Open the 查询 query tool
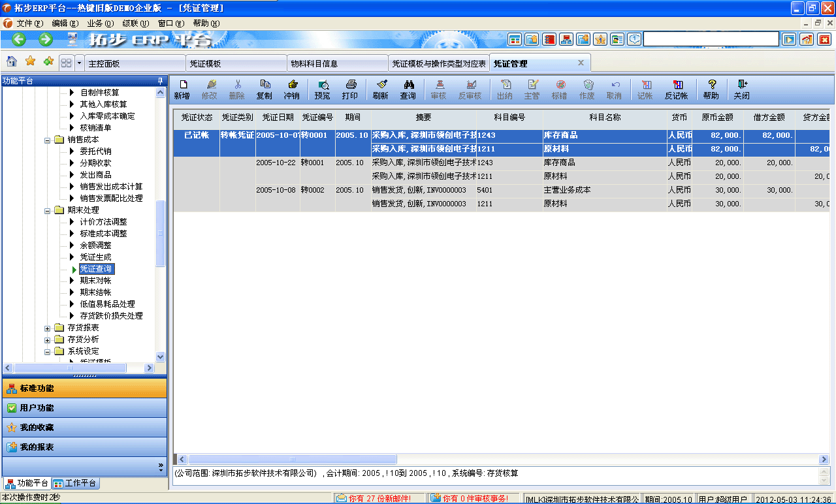 click(408, 89)
